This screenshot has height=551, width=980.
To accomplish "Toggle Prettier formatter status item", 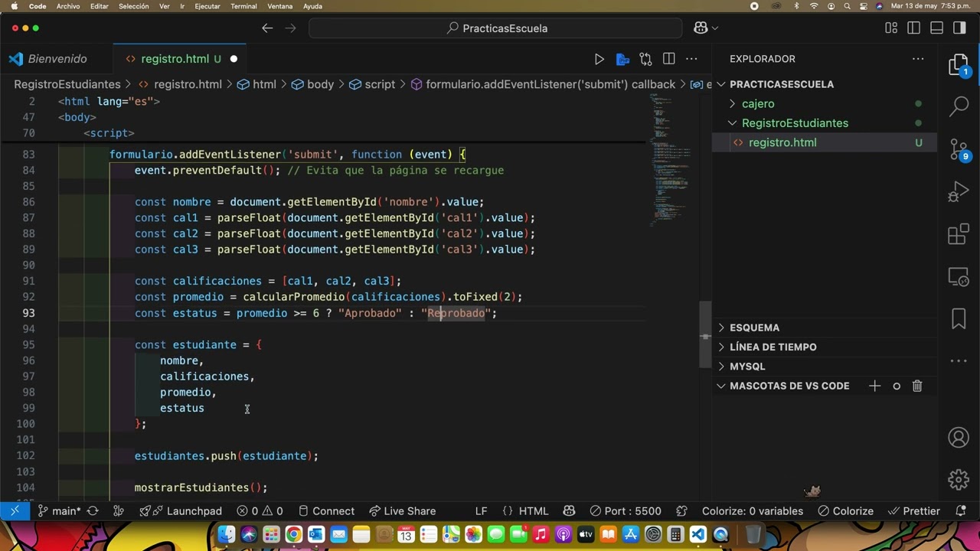I will [913, 511].
